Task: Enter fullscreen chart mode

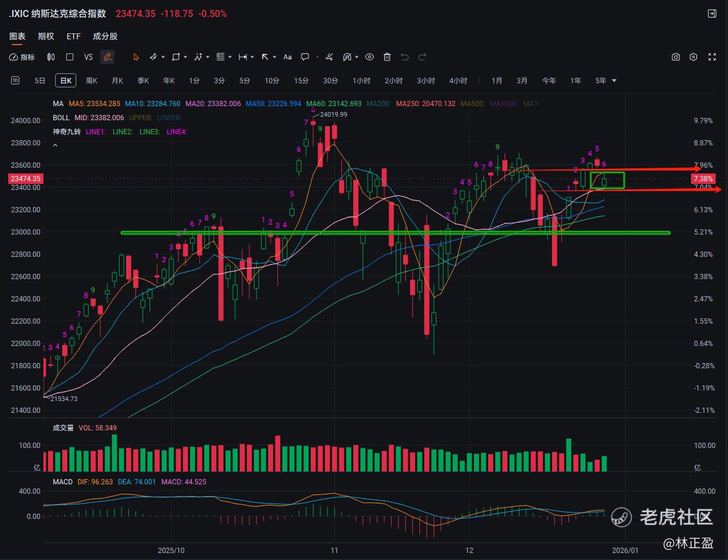Action: point(712,57)
